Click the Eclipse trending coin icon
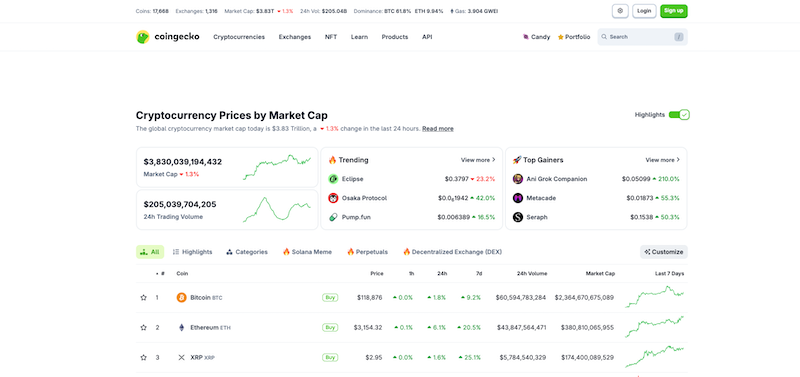The width and height of the screenshot is (800, 377). coord(333,179)
